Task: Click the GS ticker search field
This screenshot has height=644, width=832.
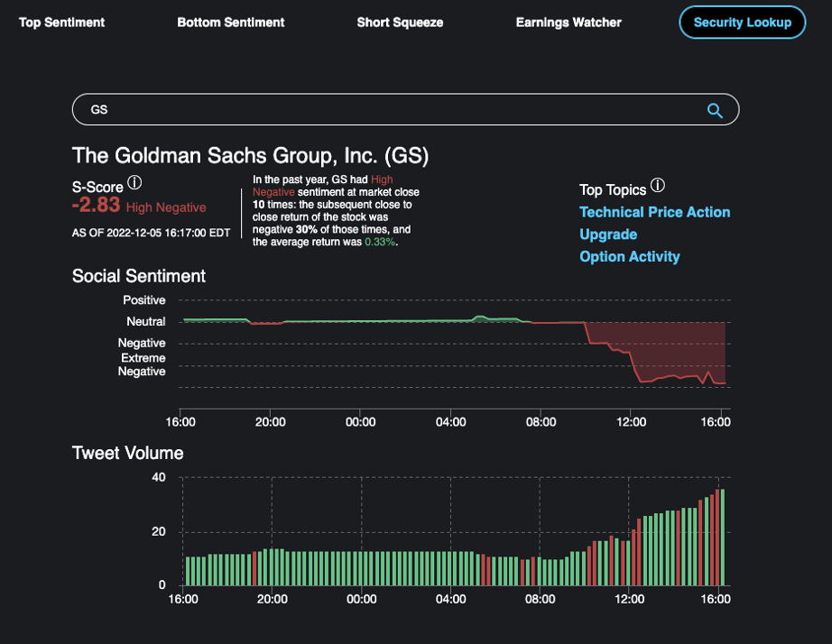Action: pos(388,110)
